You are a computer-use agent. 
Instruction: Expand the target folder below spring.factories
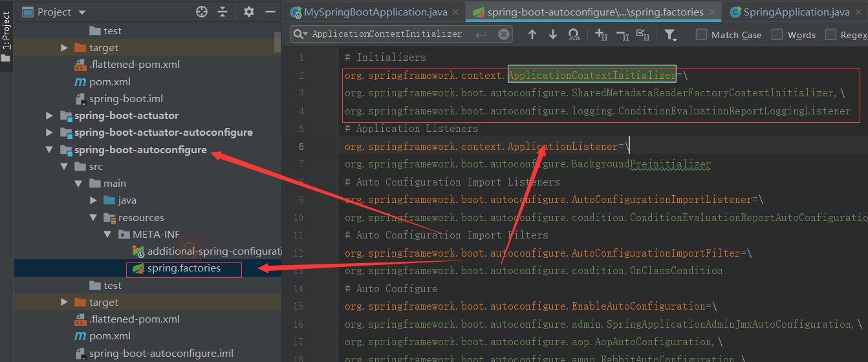coord(64,302)
